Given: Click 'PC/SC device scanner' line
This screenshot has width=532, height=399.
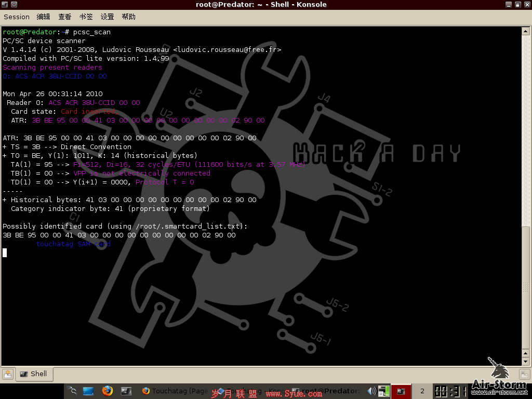Looking at the screenshot, I should (44, 41).
